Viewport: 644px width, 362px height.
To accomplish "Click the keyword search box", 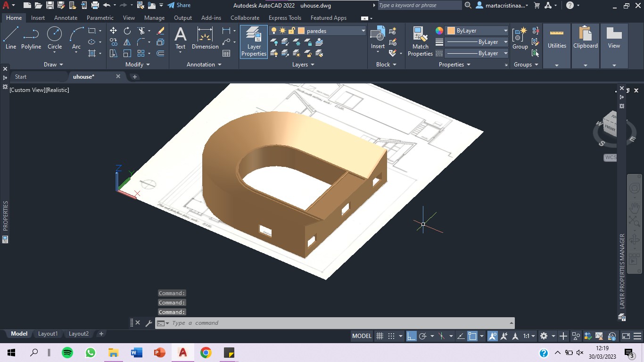I will [x=419, y=5].
